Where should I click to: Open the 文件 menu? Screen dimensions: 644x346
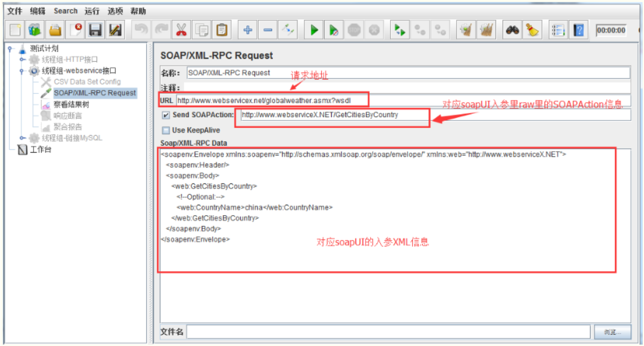click(x=15, y=11)
